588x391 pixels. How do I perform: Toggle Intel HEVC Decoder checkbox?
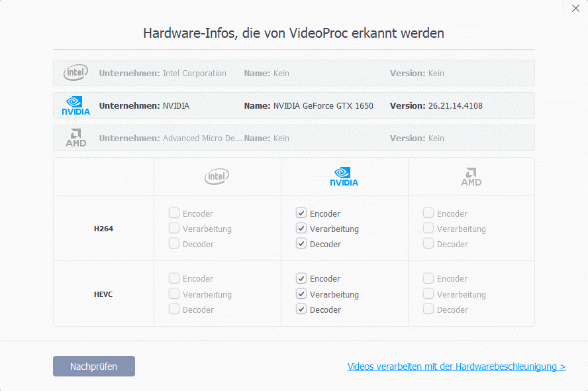pos(174,309)
